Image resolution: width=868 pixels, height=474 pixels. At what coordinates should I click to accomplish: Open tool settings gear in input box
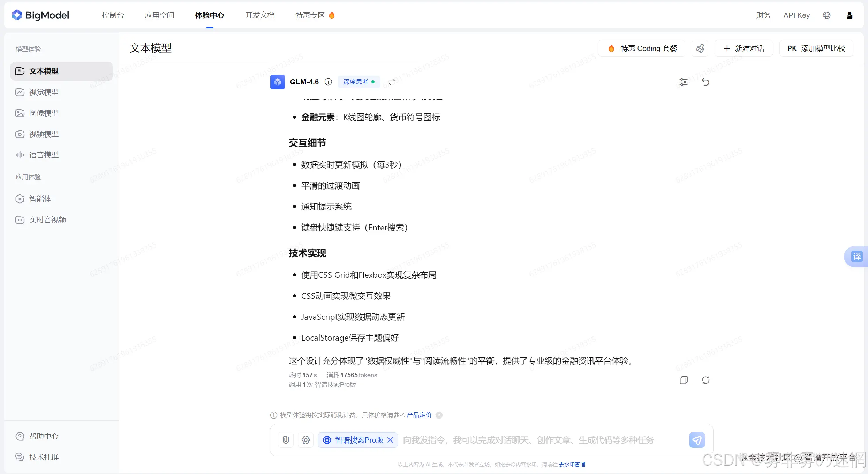[x=305, y=440]
